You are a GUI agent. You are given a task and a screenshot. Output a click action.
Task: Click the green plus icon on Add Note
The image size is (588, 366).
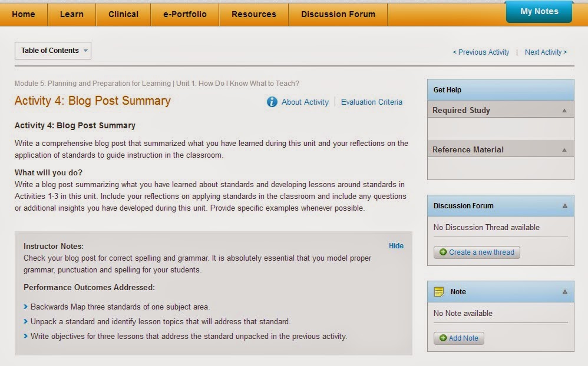pyautogui.click(x=443, y=338)
